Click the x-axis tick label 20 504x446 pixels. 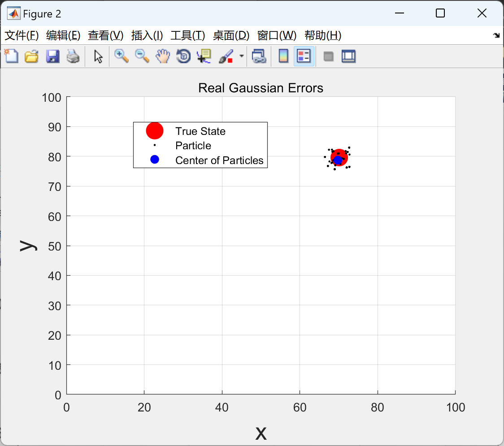[144, 407]
